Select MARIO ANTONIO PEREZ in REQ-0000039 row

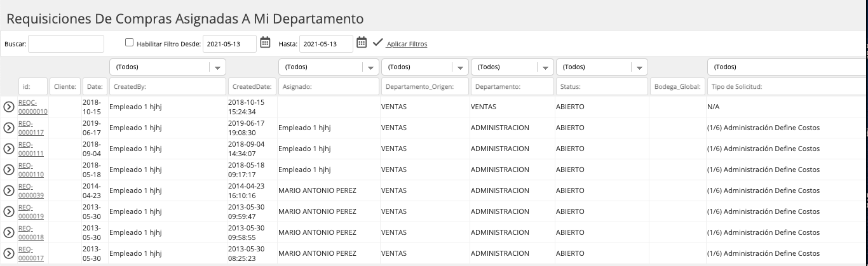click(317, 190)
